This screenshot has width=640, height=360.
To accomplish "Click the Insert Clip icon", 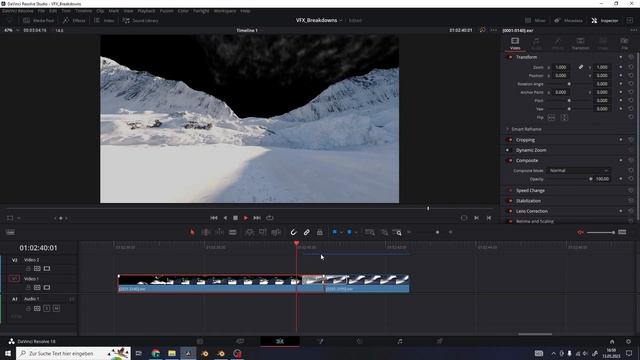I will pyautogui.click(x=249, y=232).
